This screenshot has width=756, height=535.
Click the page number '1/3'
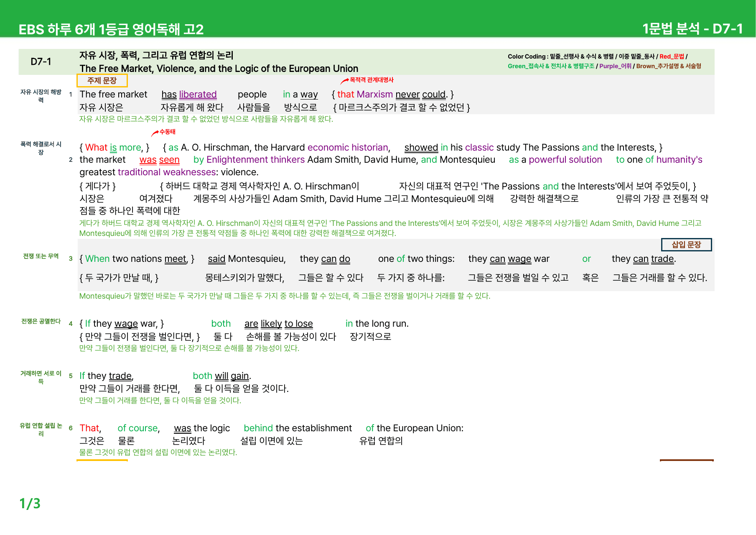click(x=30, y=503)
